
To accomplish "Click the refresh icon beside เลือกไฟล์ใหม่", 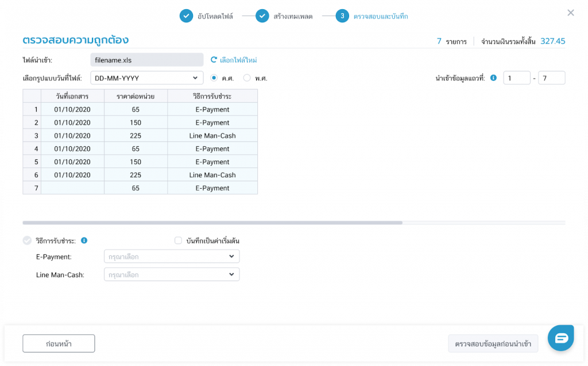I will 214,60.
